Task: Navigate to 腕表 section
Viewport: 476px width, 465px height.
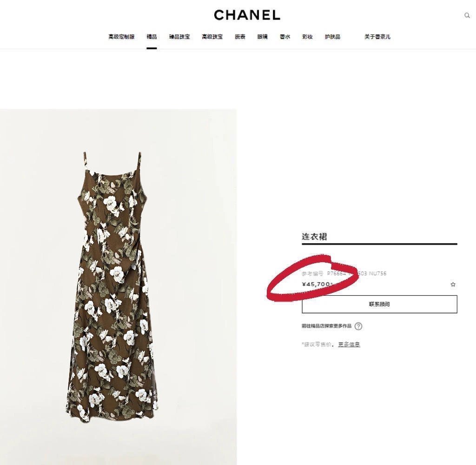Action: tap(240, 37)
